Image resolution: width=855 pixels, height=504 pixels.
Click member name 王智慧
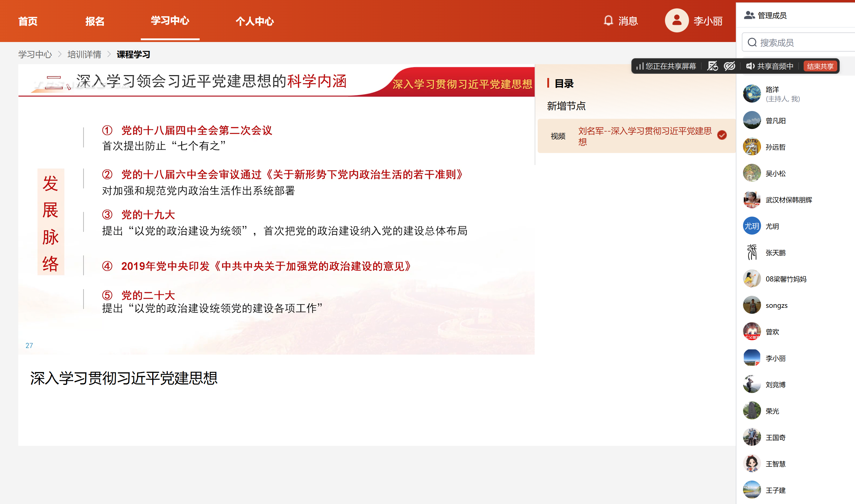[x=775, y=464]
